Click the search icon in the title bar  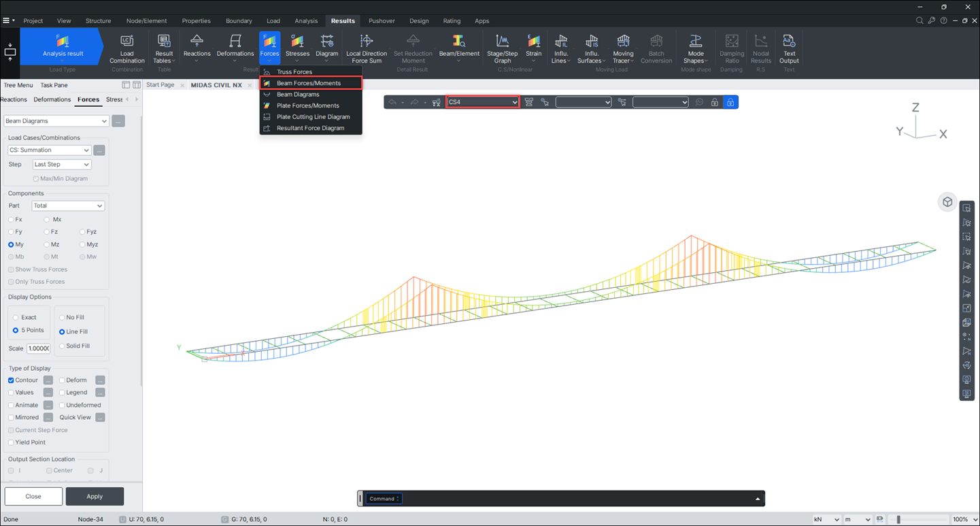tap(919, 21)
